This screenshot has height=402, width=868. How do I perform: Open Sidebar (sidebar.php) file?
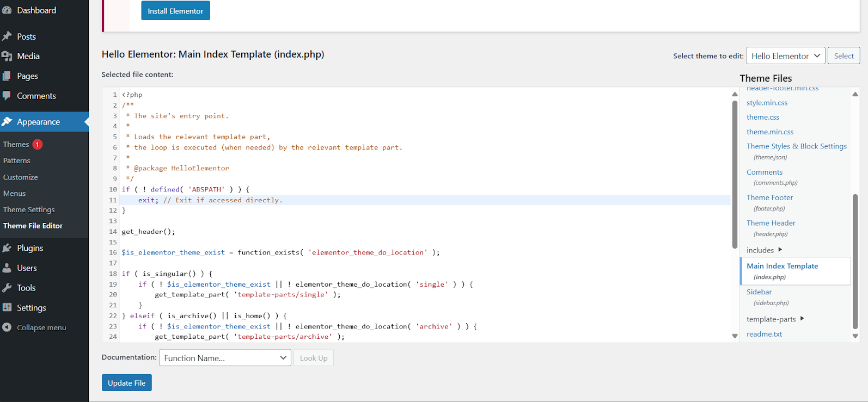pyautogui.click(x=759, y=292)
